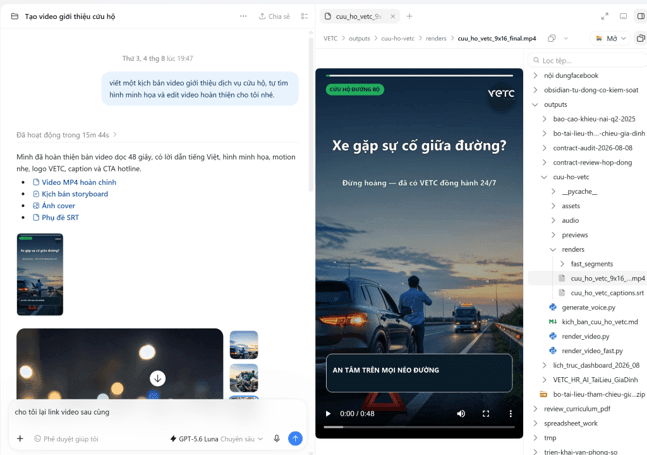The width and height of the screenshot is (647, 455).
Task: Toggle Phê duyệt giúp tôi option
Action: (66, 439)
